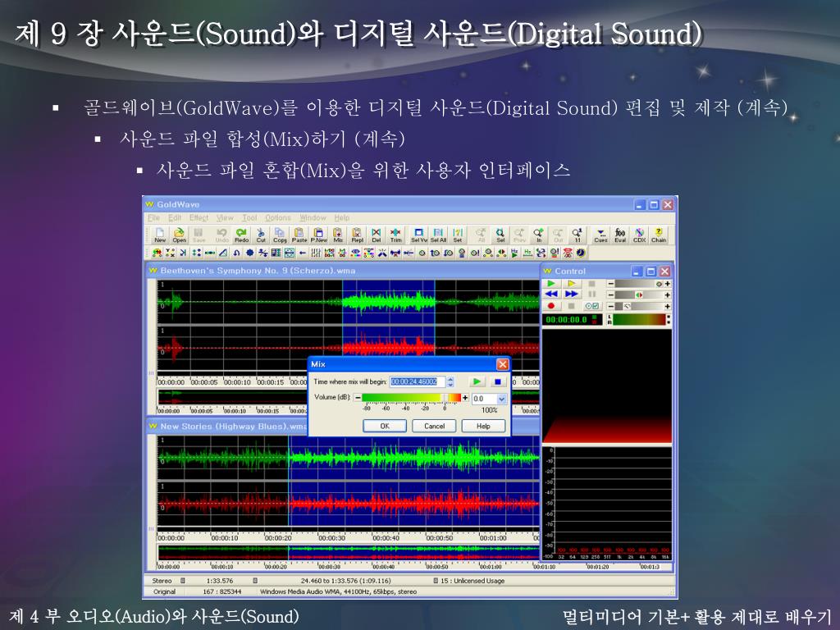Stop preview in the Mix dialog
This screenshot has height=630, width=840.
(x=498, y=381)
